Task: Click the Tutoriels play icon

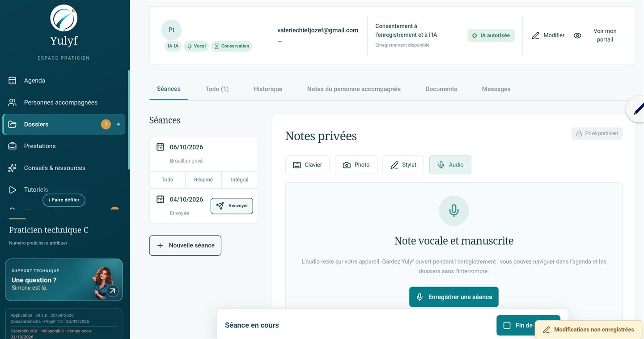Action: click(13, 190)
